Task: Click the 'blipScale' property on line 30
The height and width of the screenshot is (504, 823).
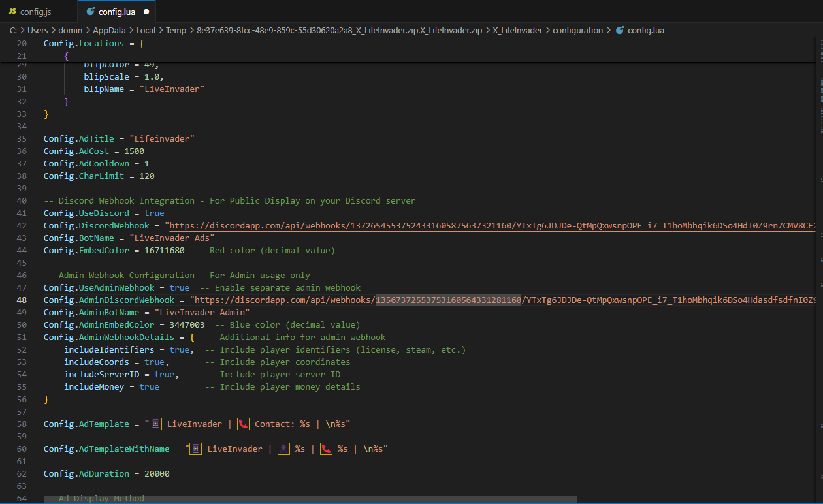Action: pyautogui.click(x=106, y=77)
